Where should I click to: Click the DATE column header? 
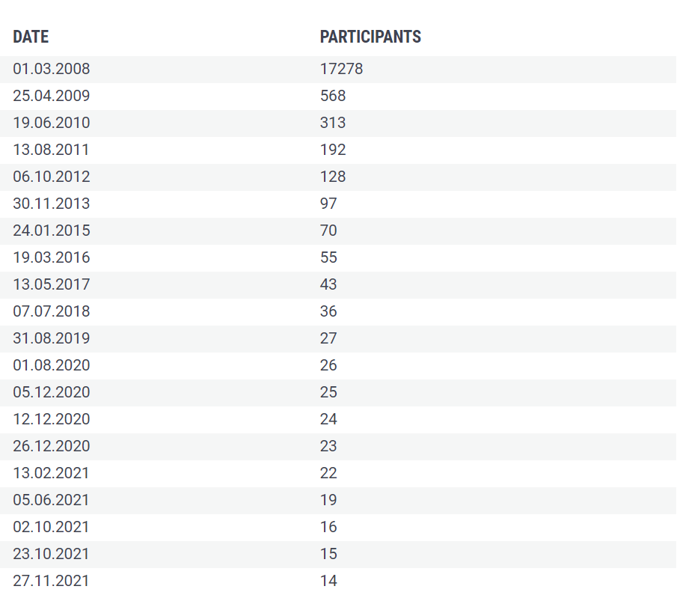31,37
